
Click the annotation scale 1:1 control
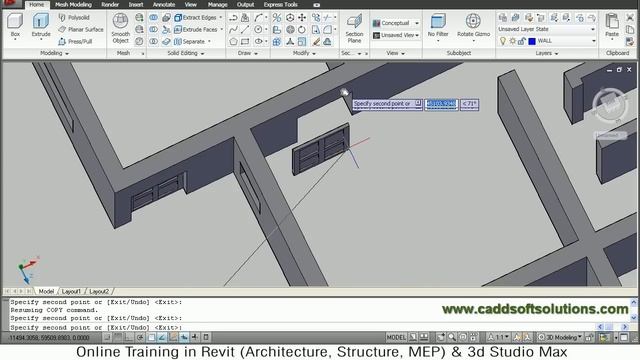coord(499,337)
